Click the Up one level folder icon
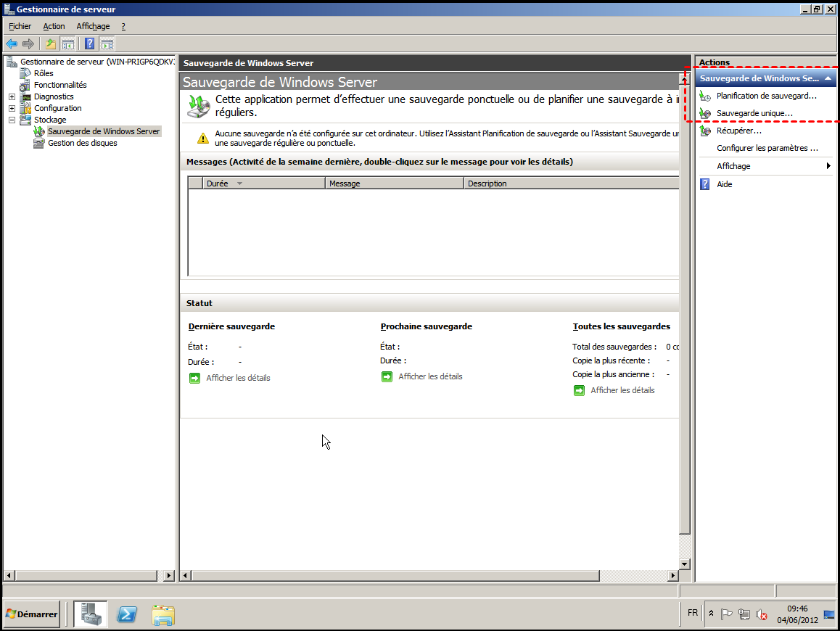The height and width of the screenshot is (631, 840). point(51,44)
